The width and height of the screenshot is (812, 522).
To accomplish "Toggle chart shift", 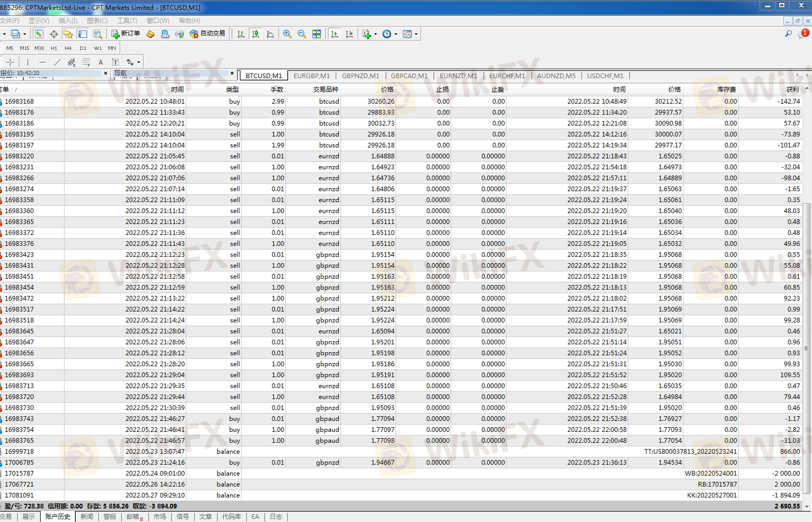I will coord(349,34).
